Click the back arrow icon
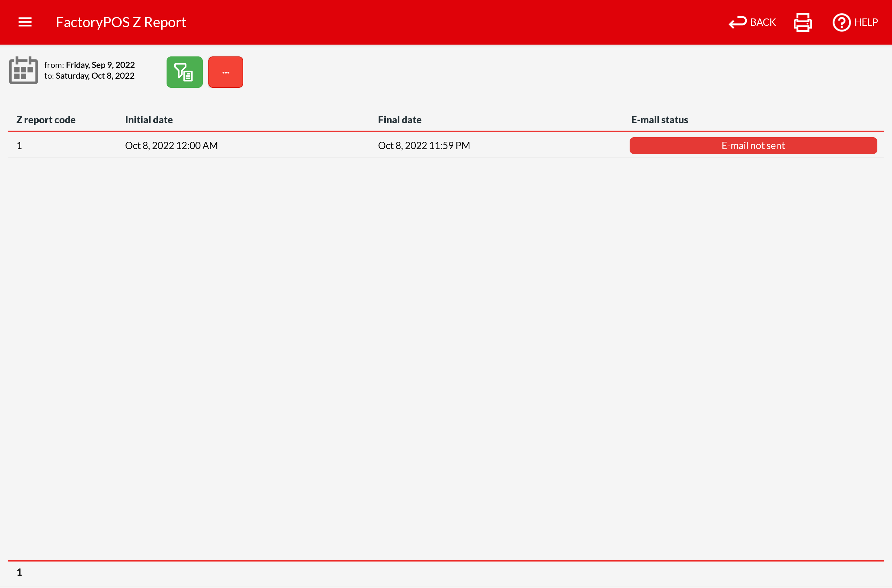 [737, 23]
